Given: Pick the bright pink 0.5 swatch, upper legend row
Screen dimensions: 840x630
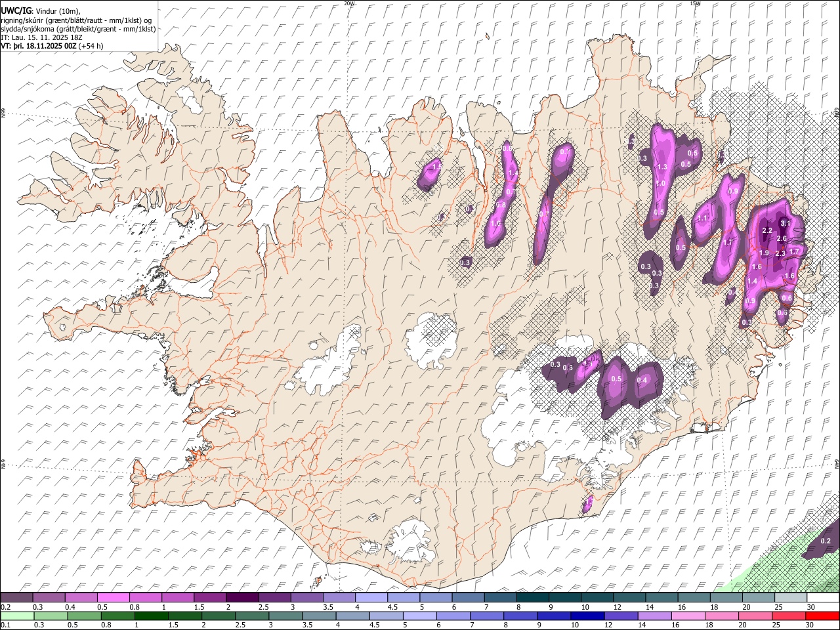Looking at the screenshot, I should pos(114,598).
